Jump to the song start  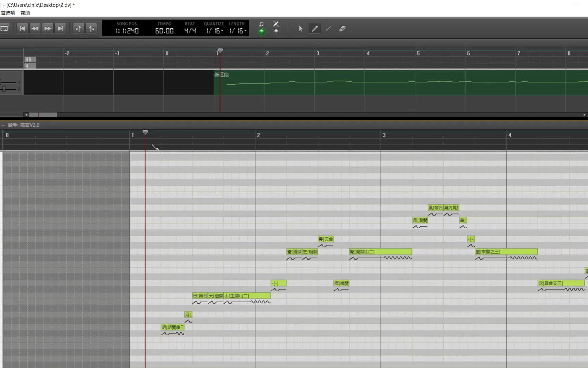coord(22,29)
